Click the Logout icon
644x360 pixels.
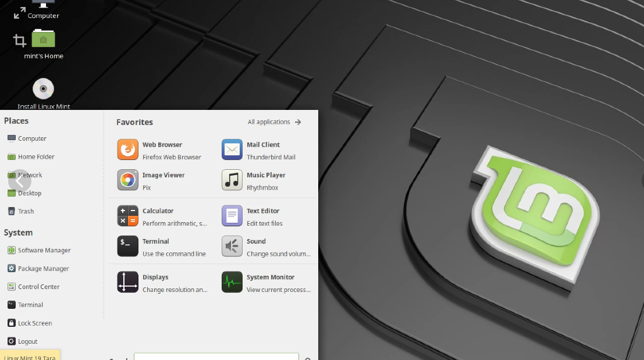(12, 341)
